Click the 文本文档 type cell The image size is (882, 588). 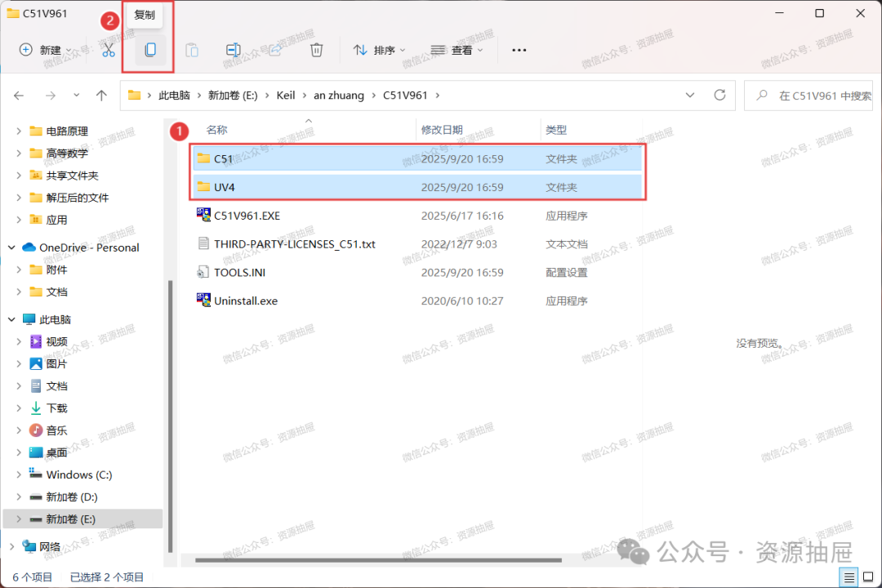tap(567, 244)
